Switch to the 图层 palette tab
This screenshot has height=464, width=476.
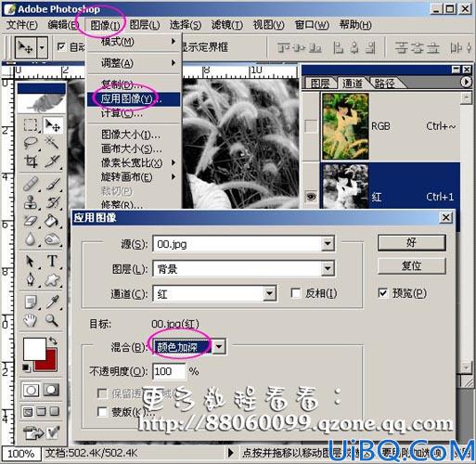click(320, 83)
